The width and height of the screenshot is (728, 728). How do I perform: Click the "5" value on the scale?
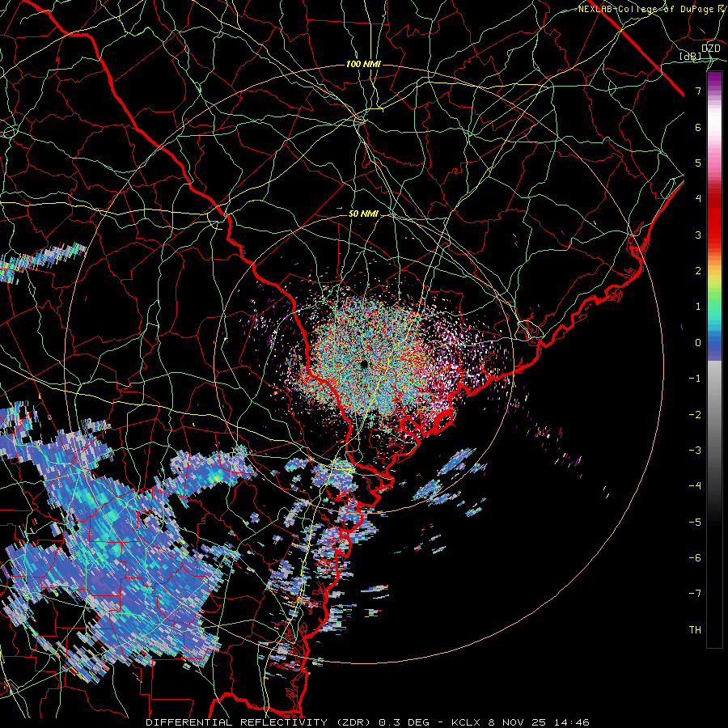click(698, 163)
